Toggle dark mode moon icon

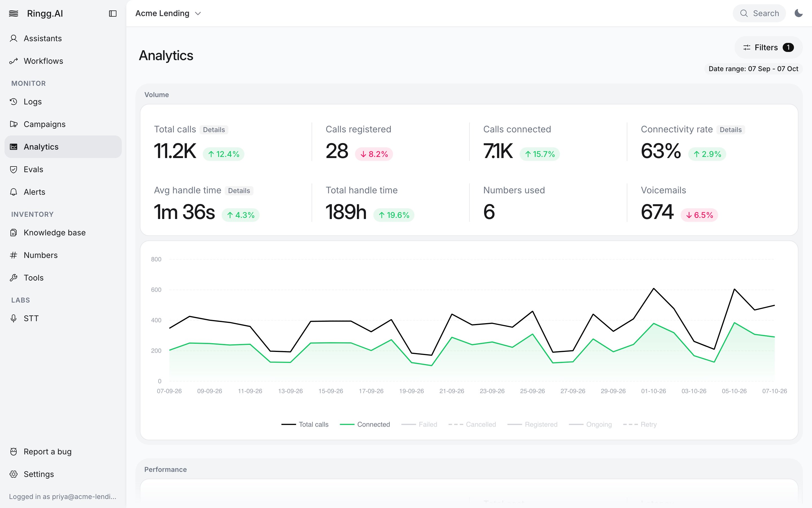click(x=798, y=14)
